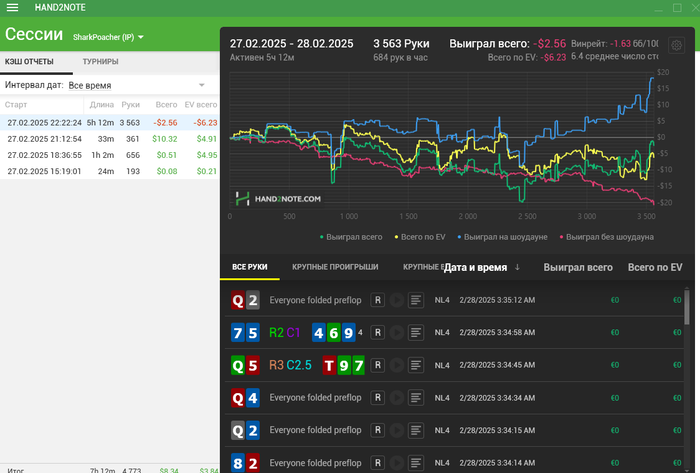Play the 82 3:34:14 AM hand

tap(396, 463)
